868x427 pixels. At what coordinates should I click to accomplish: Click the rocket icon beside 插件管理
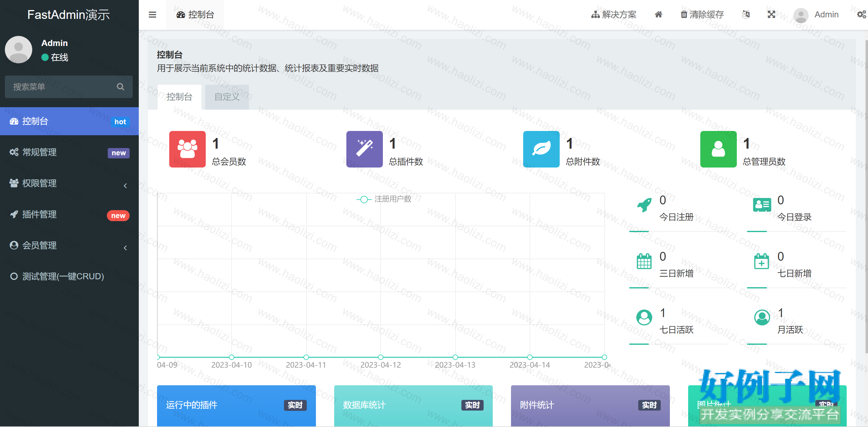click(14, 214)
